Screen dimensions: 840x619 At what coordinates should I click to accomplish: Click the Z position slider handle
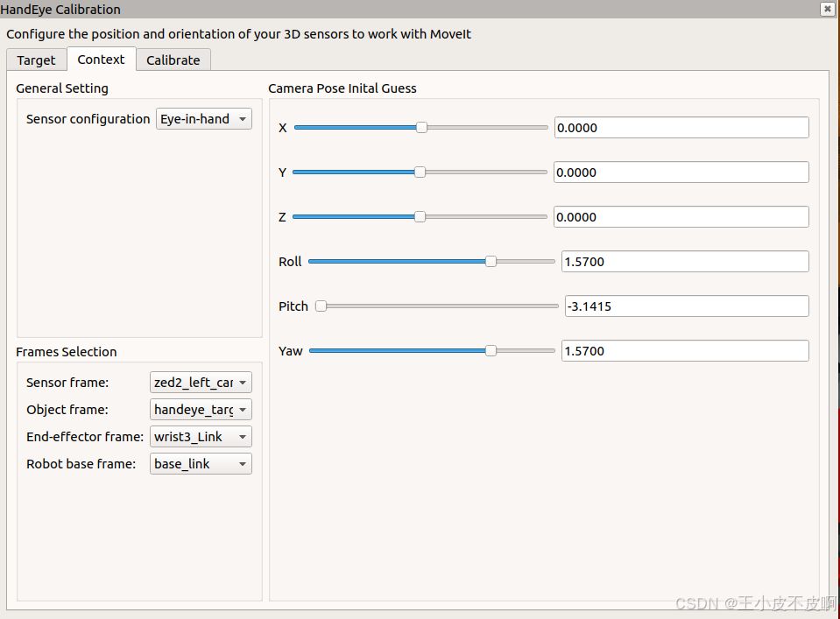coord(420,217)
